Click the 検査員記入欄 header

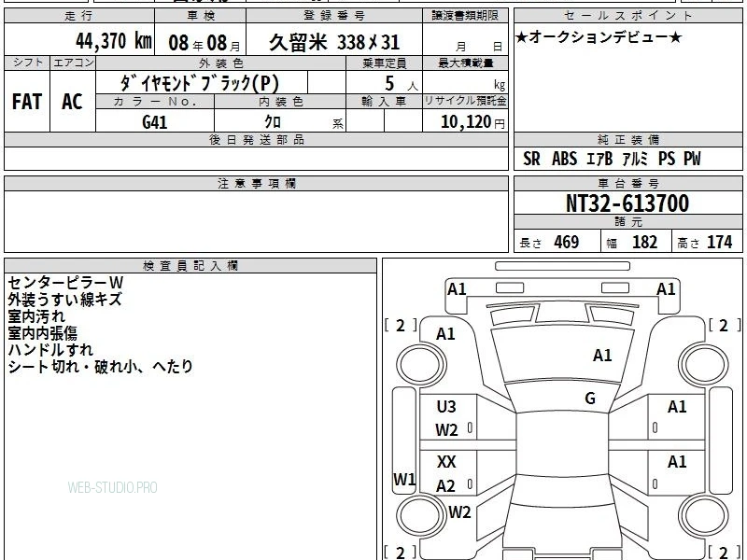190,266
